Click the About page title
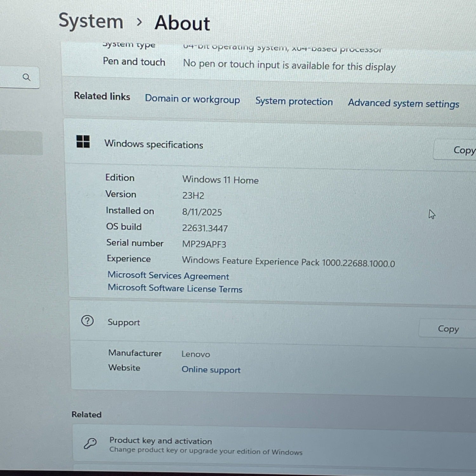Screen dimensions: 476x476 coord(182,23)
